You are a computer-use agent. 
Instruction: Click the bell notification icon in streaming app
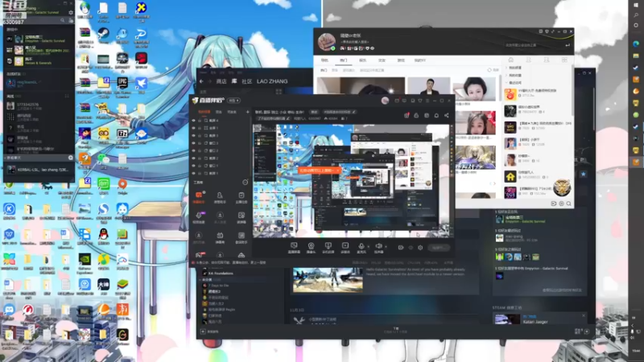point(436,115)
